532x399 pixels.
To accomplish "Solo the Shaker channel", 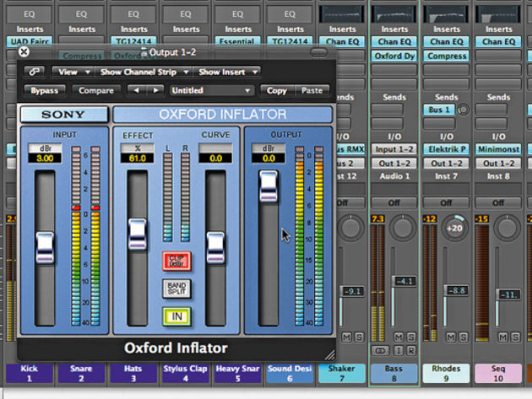I will click(359, 337).
